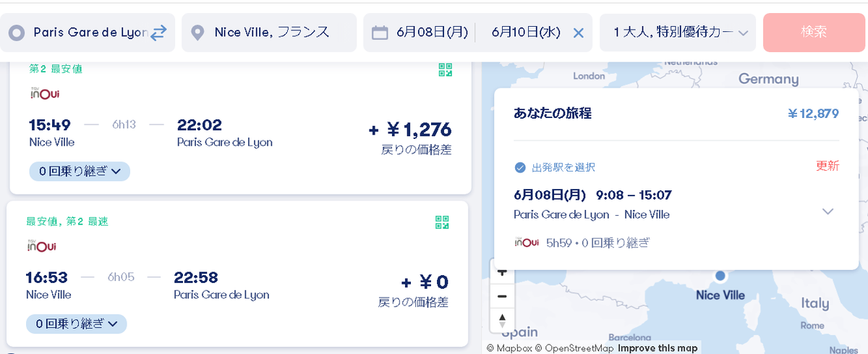Click the 最安値, 第2 最速 label
868x354 pixels.
pos(67,222)
